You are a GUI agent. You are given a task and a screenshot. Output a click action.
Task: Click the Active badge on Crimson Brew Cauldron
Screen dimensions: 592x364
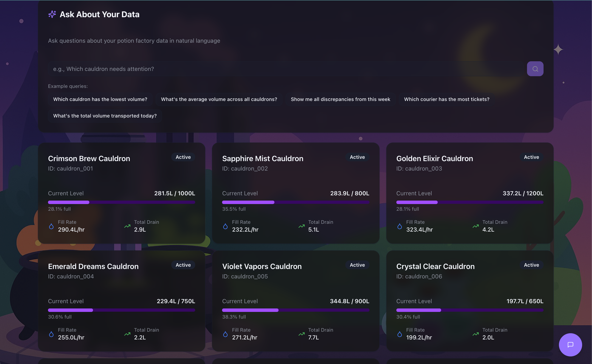click(183, 157)
